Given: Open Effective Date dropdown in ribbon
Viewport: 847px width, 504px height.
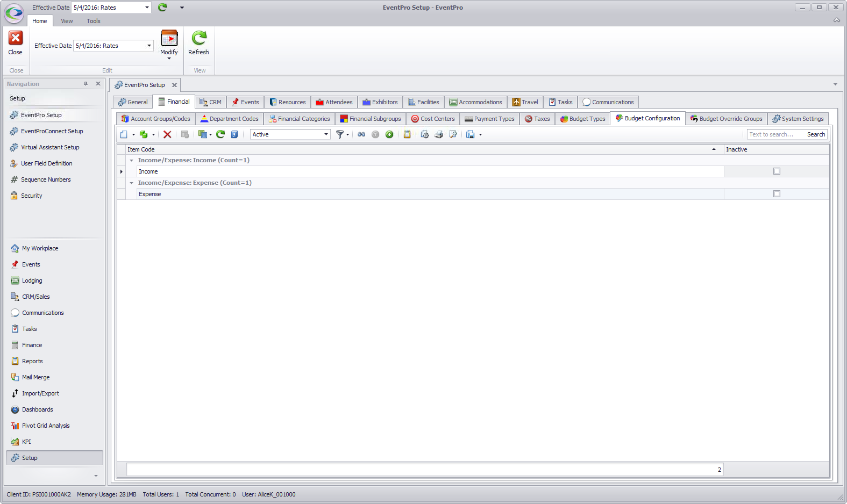Looking at the screenshot, I should [x=149, y=46].
